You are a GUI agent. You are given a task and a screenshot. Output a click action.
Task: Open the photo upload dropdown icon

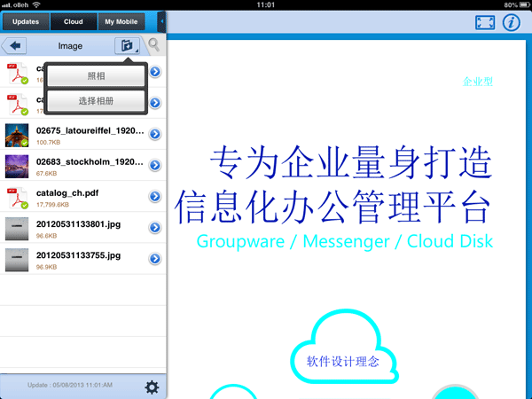click(127, 45)
